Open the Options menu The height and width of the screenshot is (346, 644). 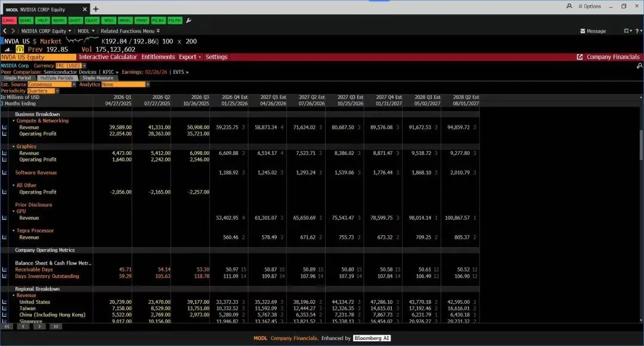coord(589,6)
